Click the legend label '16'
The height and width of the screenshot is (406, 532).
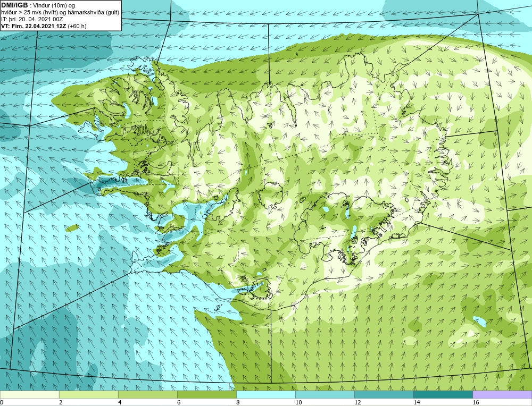pos(476,402)
